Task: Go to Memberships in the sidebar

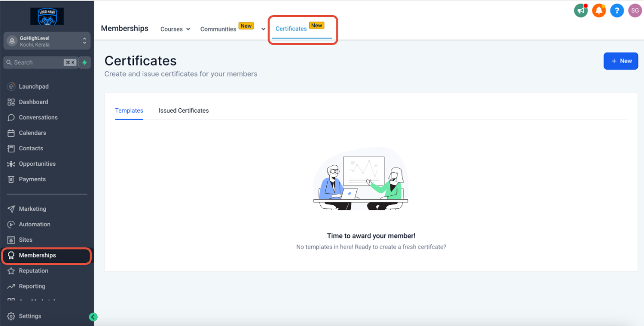Action: point(38,255)
